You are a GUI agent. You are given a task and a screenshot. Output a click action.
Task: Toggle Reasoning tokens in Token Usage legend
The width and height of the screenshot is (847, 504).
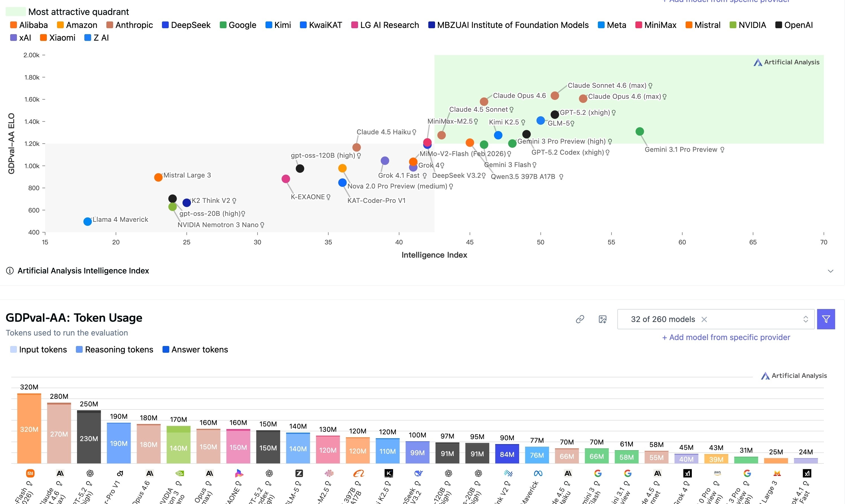pyautogui.click(x=114, y=349)
